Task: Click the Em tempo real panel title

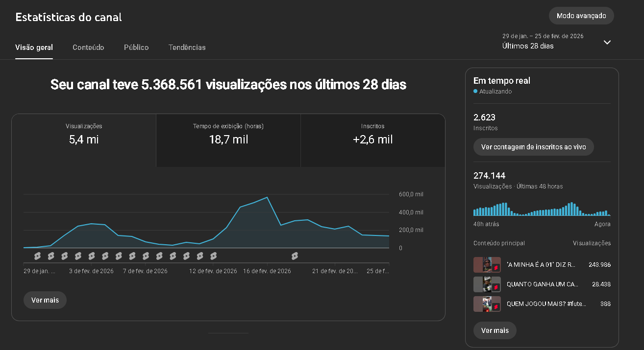Action: pos(502,81)
